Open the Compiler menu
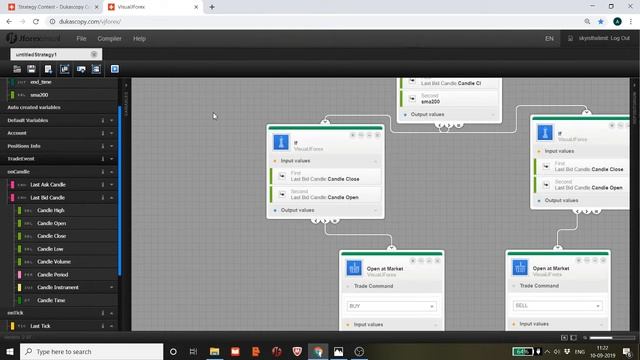Viewport: 640px width, 360px height. click(x=109, y=38)
